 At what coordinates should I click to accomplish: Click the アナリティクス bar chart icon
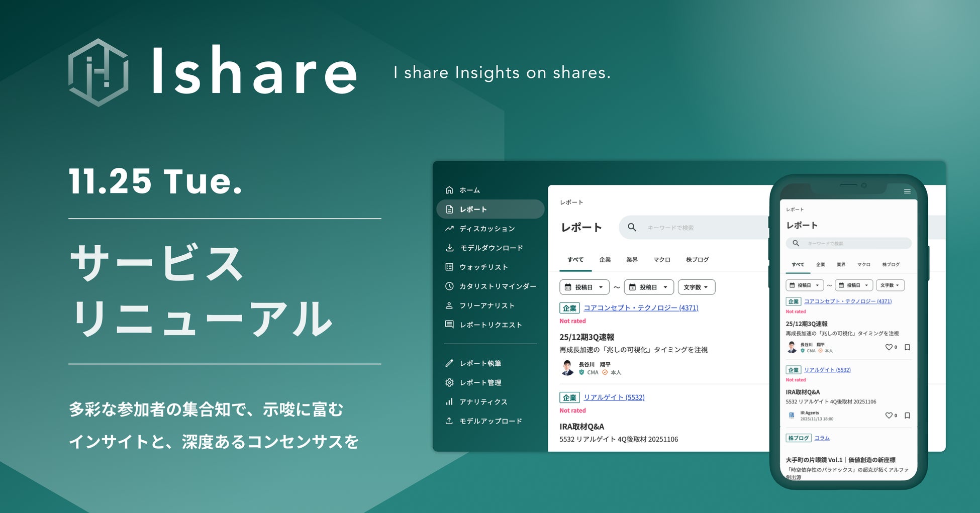pos(449,401)
